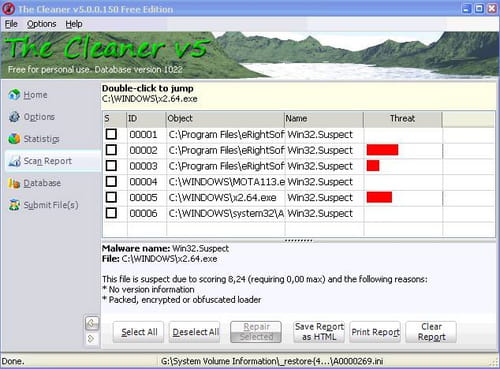Screen dimensions: 500x369
Task: Sort by the S column header
Action: click(x=115, y=119)
